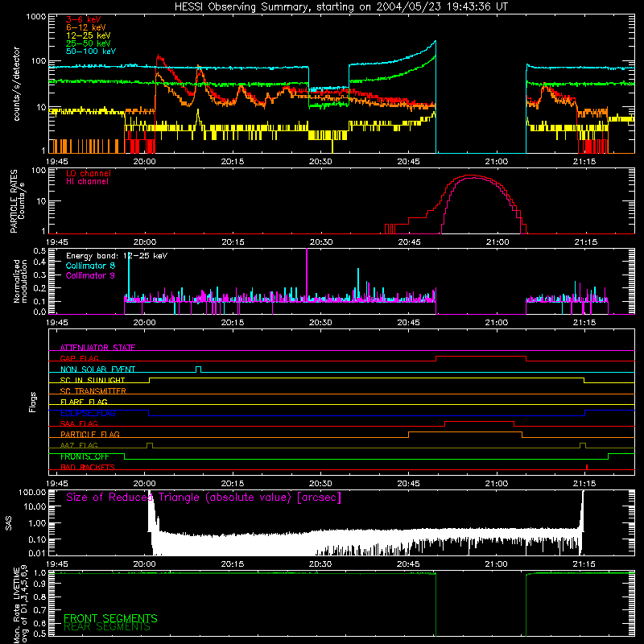Image resolution: width=644 pixels, height=644 pixels.
Task: Click the vertical Flags axis label
Action: point(33,402)
